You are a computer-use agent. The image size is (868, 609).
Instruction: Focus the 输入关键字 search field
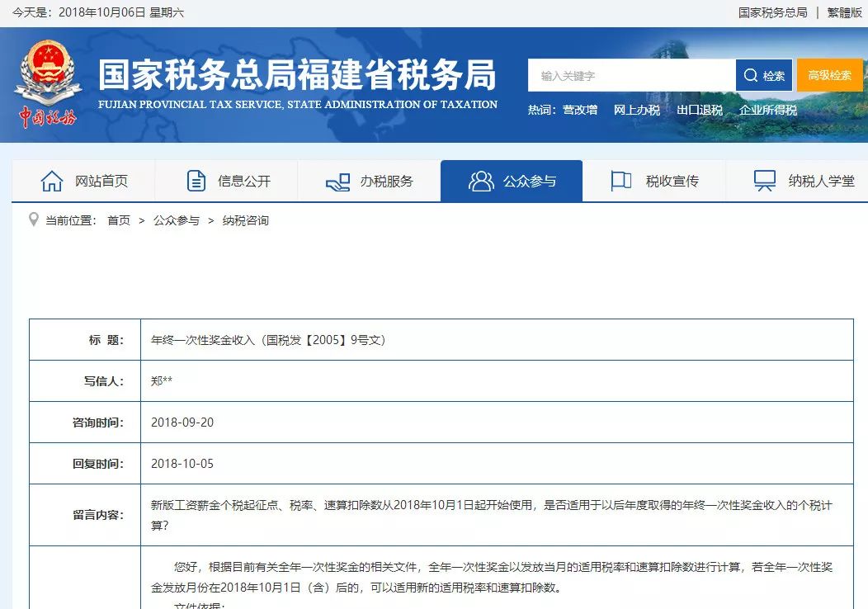pyautogui.click(x=632, y=75)
